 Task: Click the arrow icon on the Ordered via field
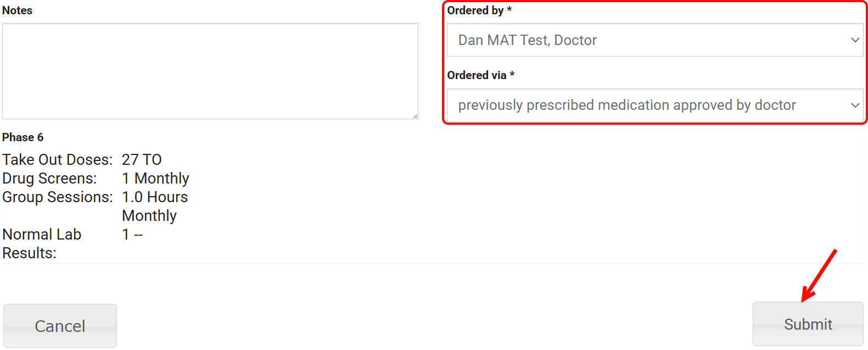[x=854, y=105]
